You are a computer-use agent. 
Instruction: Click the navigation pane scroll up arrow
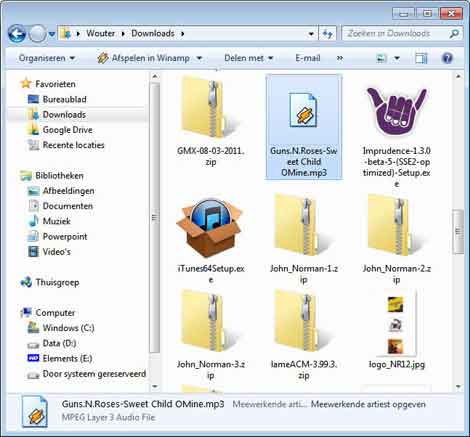click(155, 77)
